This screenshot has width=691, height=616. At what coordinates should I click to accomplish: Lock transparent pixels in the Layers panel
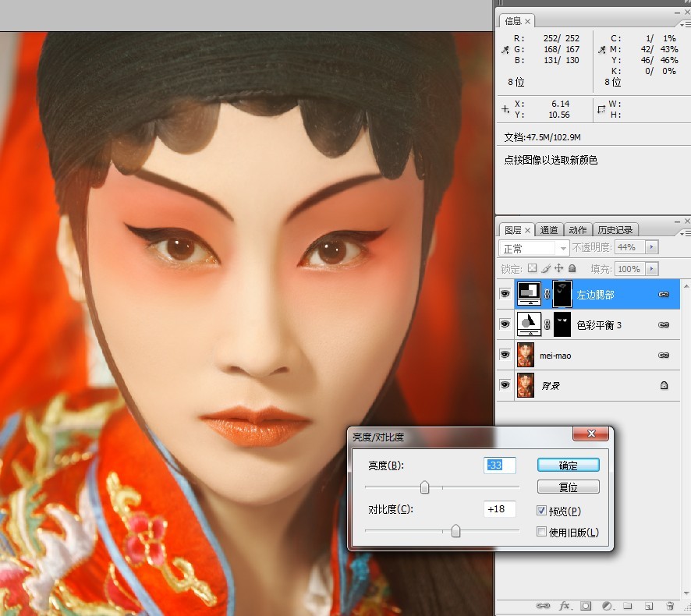[x=533, y=268]
